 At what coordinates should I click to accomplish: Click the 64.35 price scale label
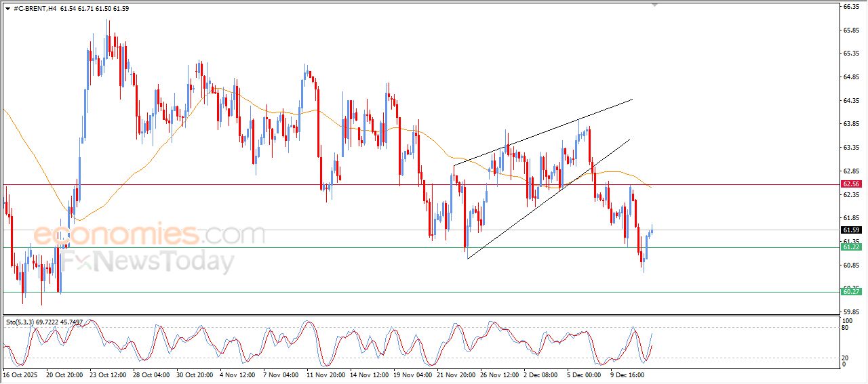(850, 101)
